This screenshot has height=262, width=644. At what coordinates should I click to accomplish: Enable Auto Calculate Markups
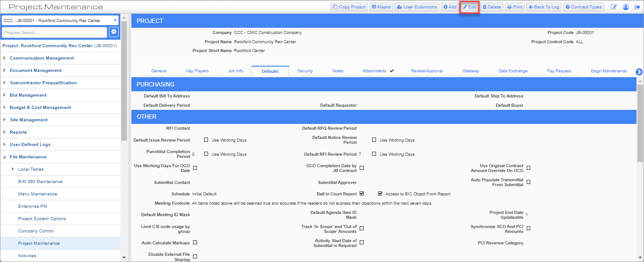point(195,242)
